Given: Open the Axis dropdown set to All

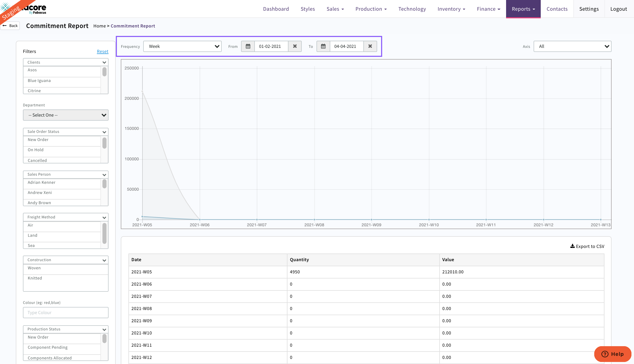Looking at the screenshot, I should [x=572, y=46].
